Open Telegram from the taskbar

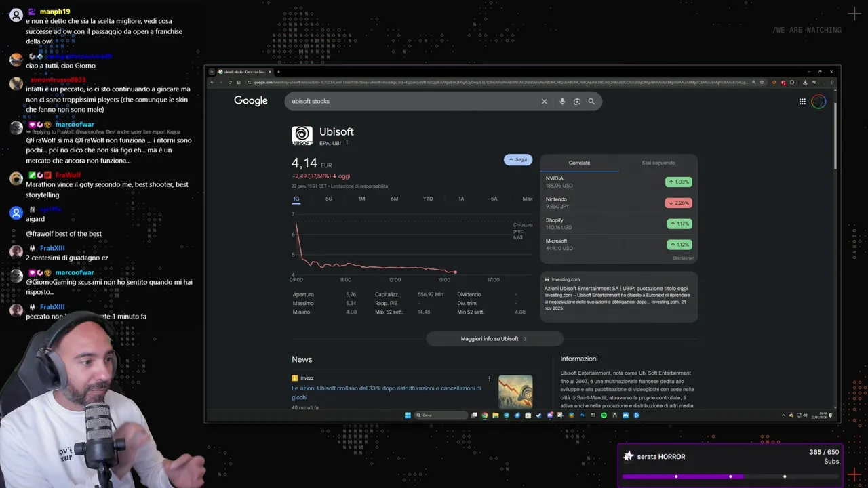pos(507,415)
